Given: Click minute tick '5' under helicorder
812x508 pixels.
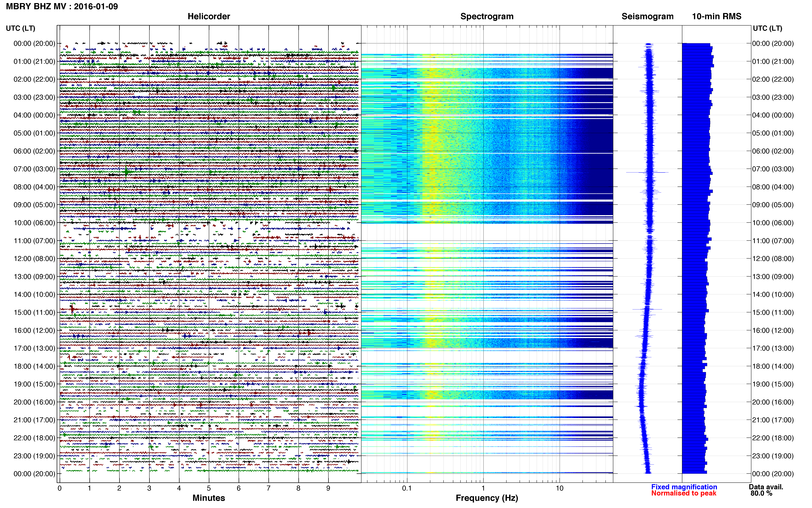Looking at the screenshot, I should [x=209, y=488].
